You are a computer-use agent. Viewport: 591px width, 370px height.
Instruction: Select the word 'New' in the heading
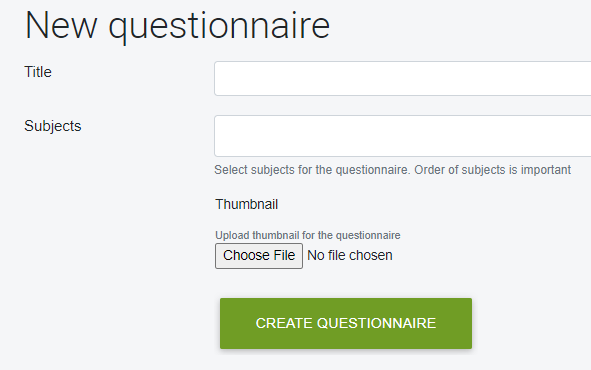(x=61, y=26)
